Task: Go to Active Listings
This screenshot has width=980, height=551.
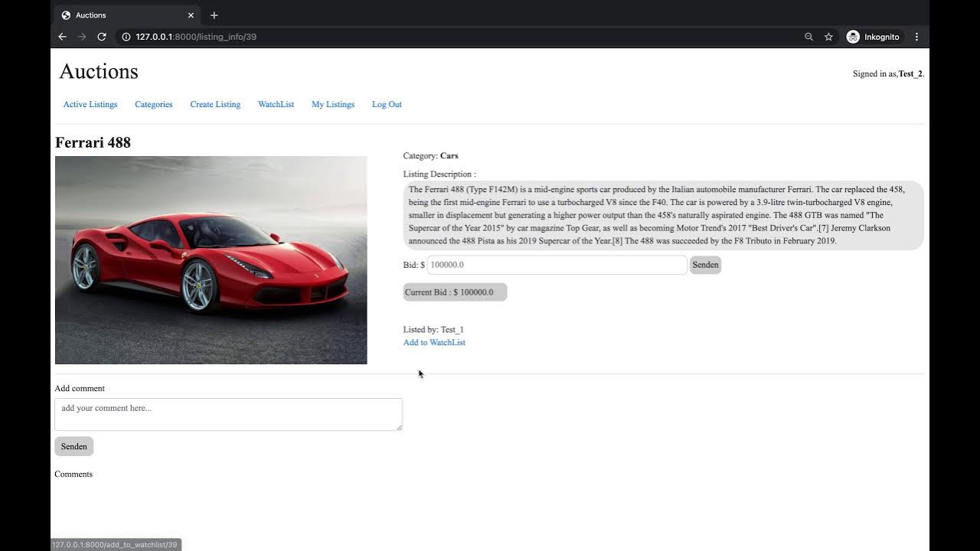Action: [90, 104]
